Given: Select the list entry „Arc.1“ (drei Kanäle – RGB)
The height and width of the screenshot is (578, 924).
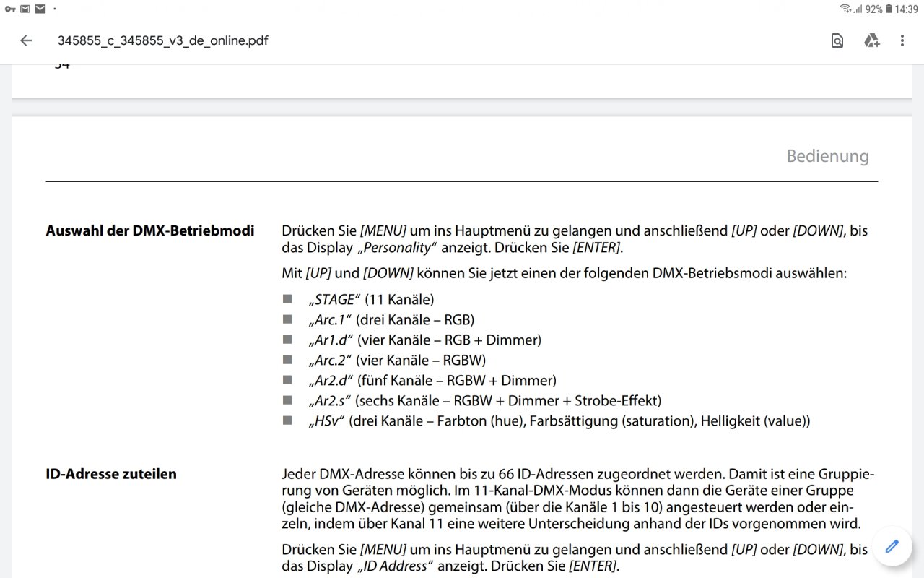Looking at the screenshot, I should (x=391, y=319).
